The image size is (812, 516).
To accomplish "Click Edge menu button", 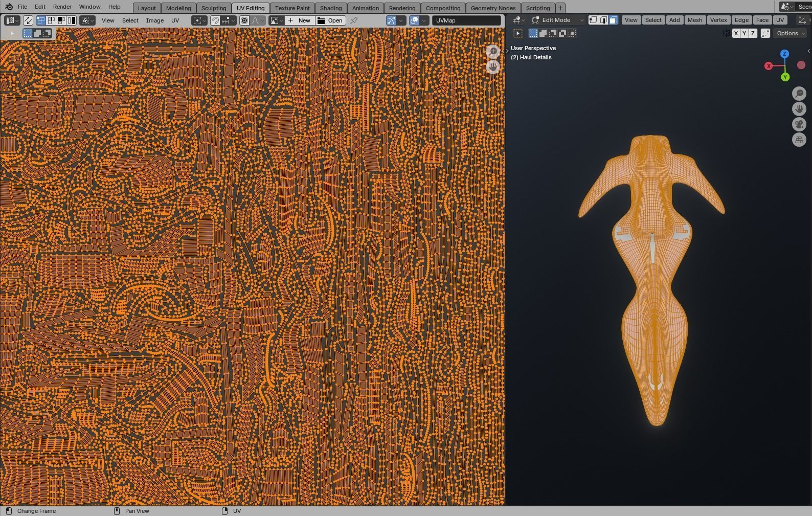I will (741, 20).
